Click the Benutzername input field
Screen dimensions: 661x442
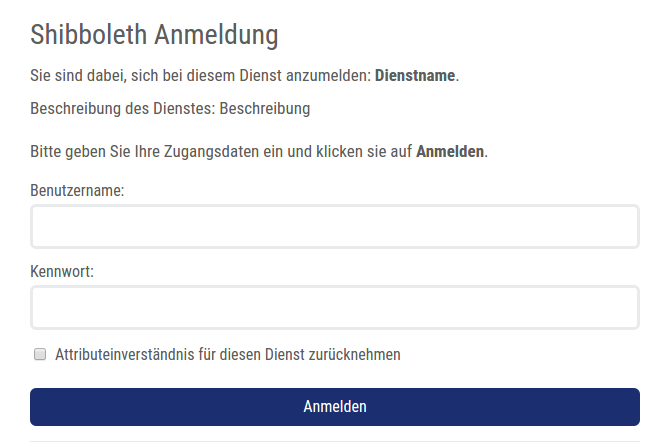[334, 227]
